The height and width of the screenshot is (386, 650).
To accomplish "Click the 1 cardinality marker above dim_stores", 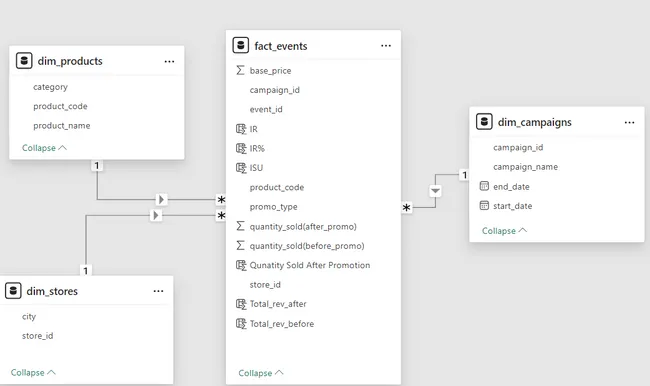I will 85,271.
